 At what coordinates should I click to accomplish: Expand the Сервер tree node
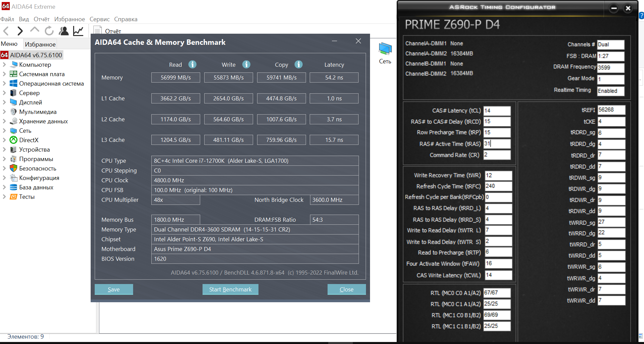click(4, 93)
